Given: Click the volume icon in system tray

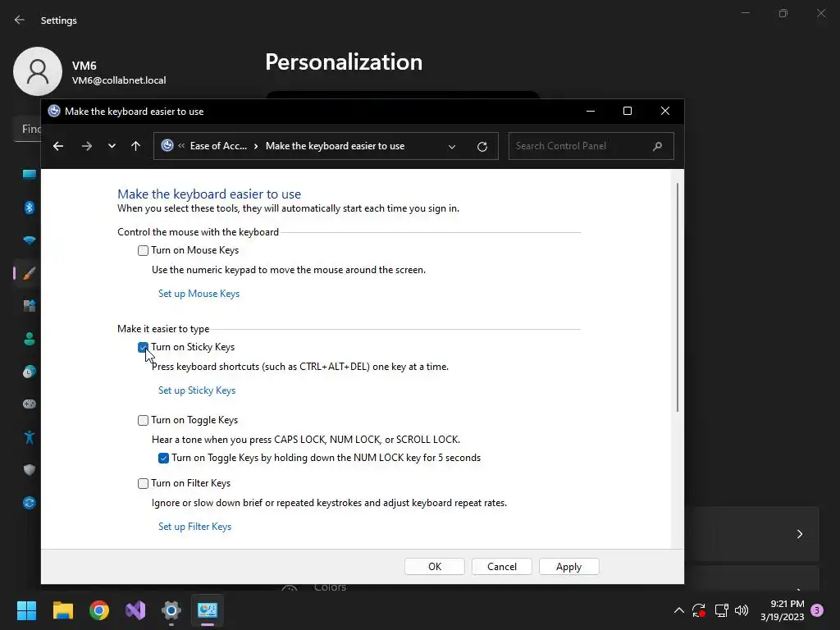Looking at the screenshot, I should 742,610.
